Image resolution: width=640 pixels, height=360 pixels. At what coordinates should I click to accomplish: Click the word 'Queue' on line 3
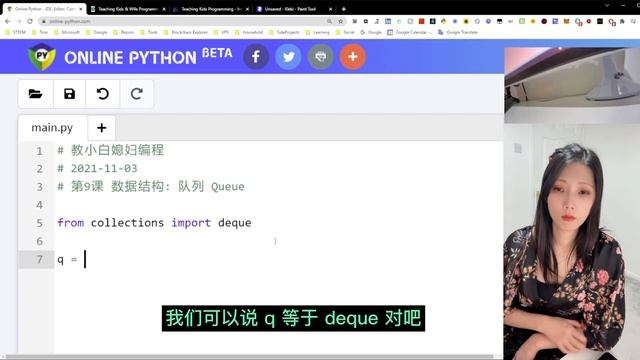pyautogui.click(x=228, y=187)
